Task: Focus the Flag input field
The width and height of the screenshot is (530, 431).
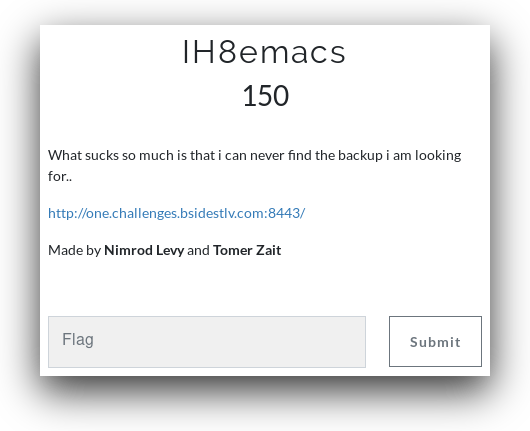Action: [x=207, y=342]
